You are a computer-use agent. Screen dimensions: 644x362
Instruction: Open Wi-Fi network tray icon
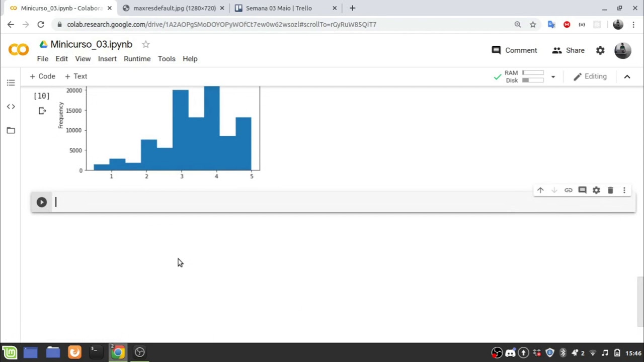coord(593,353)
